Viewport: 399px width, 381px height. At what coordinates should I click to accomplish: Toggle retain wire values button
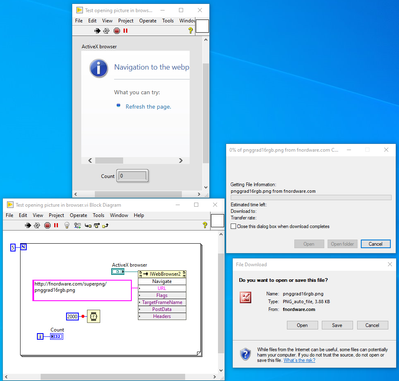pyautogui.click(x=77, y=225)
